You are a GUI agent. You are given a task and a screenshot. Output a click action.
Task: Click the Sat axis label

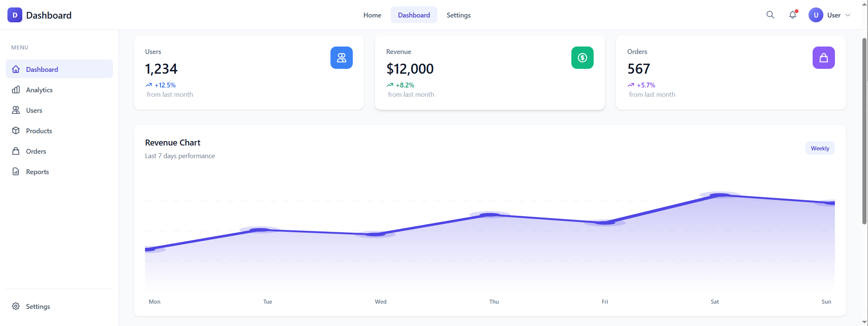(x=715, y=302)
